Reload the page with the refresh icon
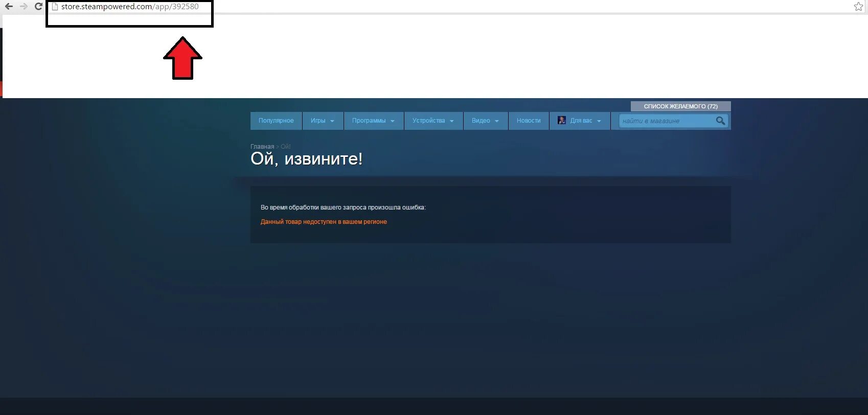The width and height of the screenshot is (868, 415). 38,7
